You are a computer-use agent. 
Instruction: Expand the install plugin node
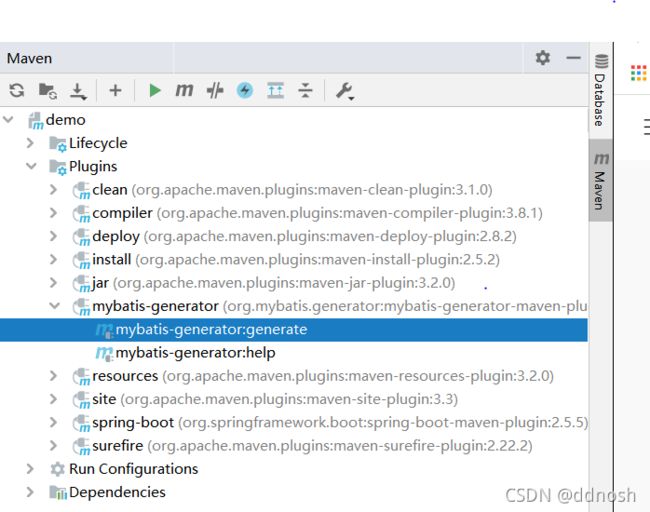(53, 259)
